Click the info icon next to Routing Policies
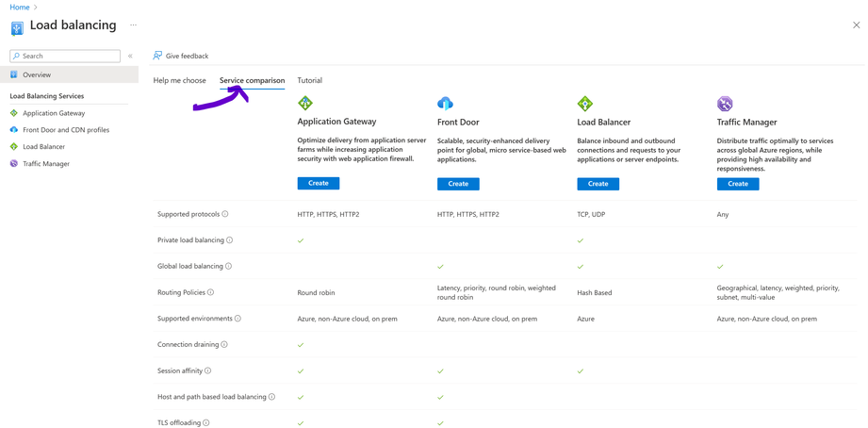This screenshot has width=868, height=428. (211, 292)
